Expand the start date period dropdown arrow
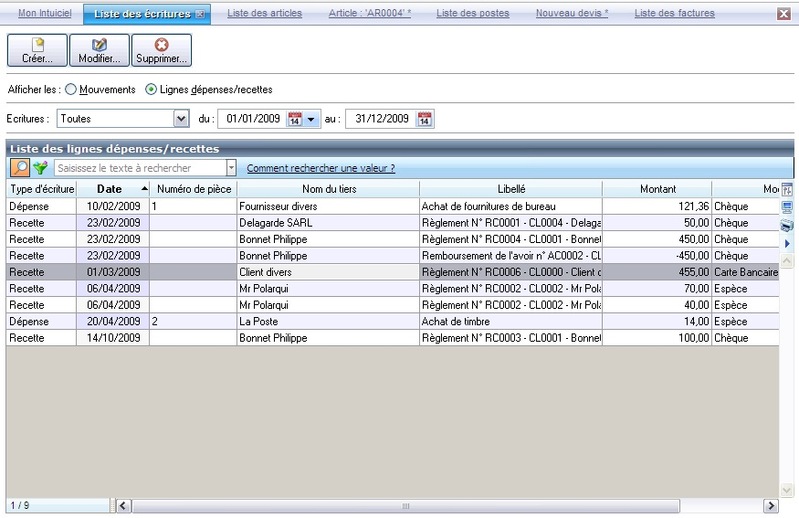The height and width of the screenshot is (518, 799). coord(311,119)
